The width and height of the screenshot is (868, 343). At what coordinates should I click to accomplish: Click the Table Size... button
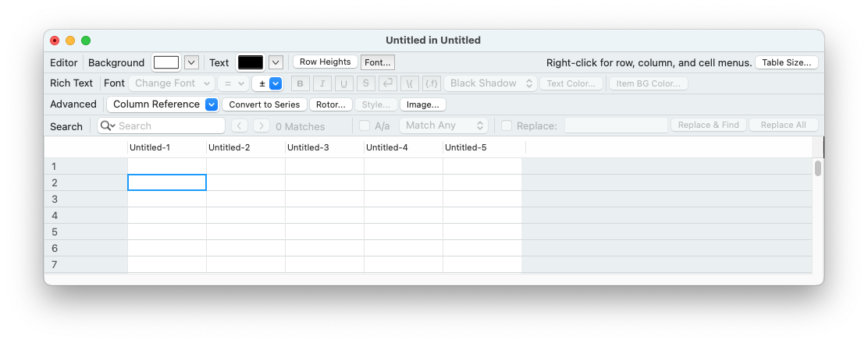click(x=786, y=62)
